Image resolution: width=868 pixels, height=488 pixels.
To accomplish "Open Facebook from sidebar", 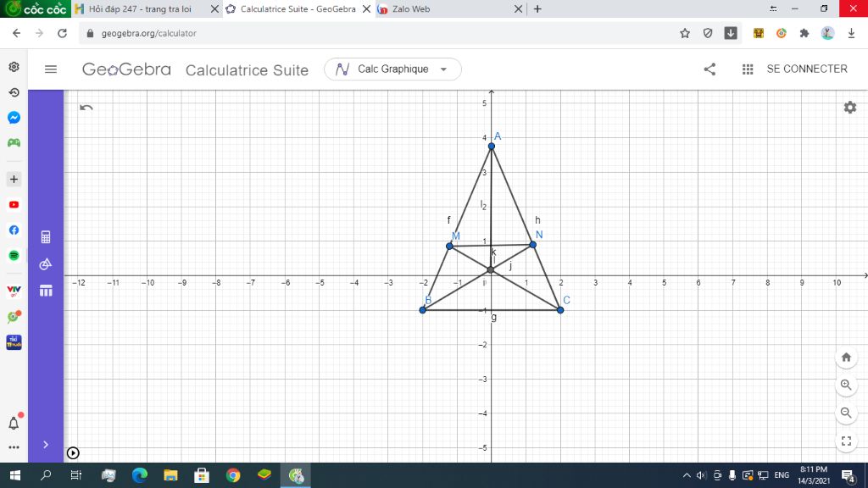I will coord(14,230).
